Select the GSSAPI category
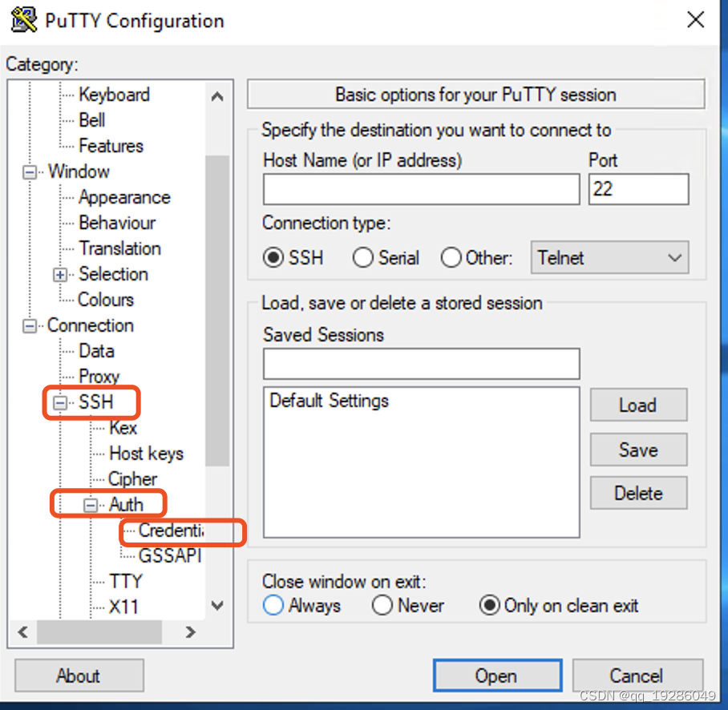Viewport: 728px width, 710px height. [x=170, y=555]
